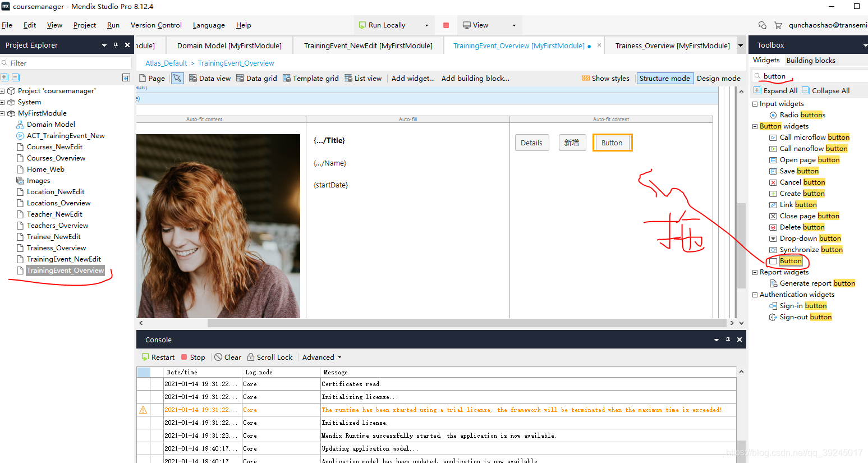
Task: Open the Run Locally dropdown arrow
Action: [x=426, y=25]
